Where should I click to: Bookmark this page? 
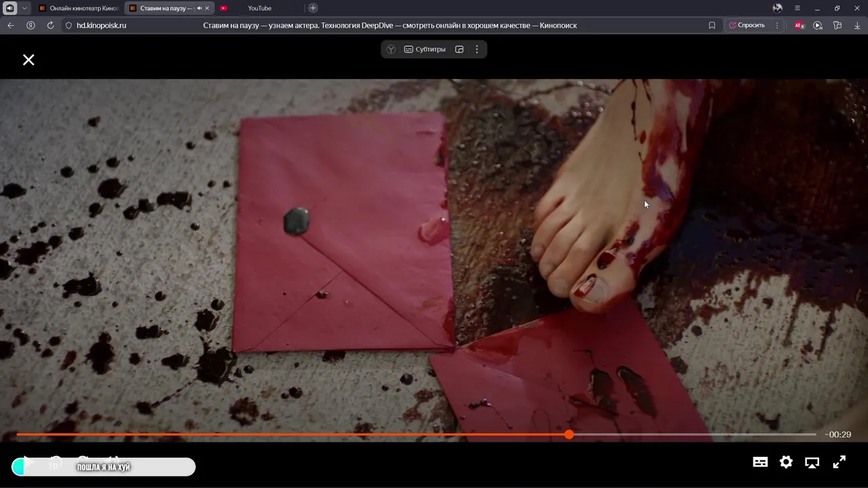(x=712, y=25)
